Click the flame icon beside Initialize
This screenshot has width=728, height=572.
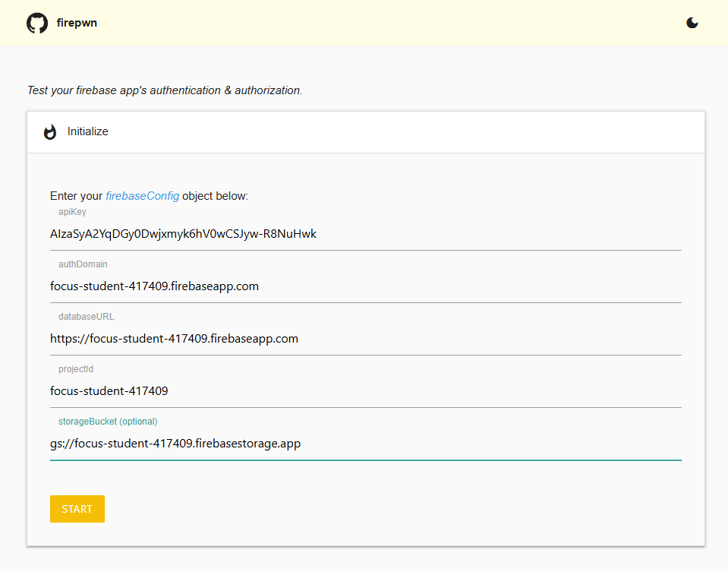click(x=50, y=132)
